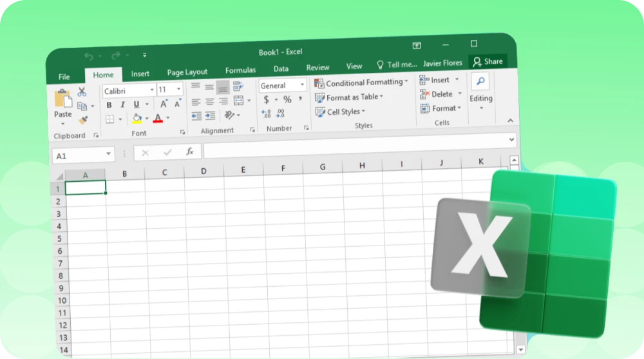
Task: Click the Undo arrow
Action: point(89,56)
